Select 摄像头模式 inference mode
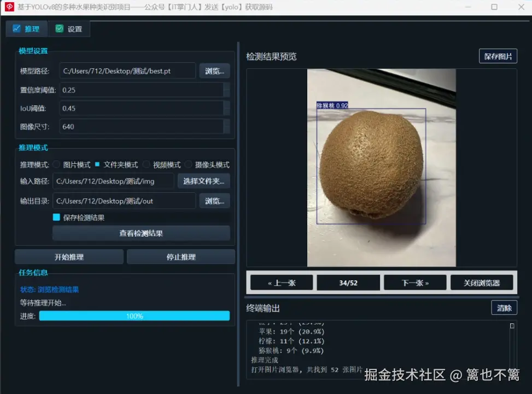The width and height of the screenshot is (532, 394). 188,163
